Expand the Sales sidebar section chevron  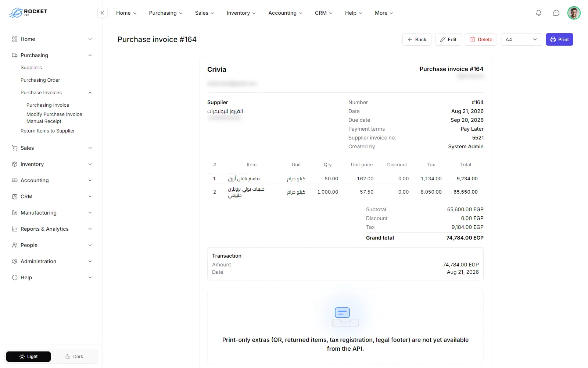[90, 148]
